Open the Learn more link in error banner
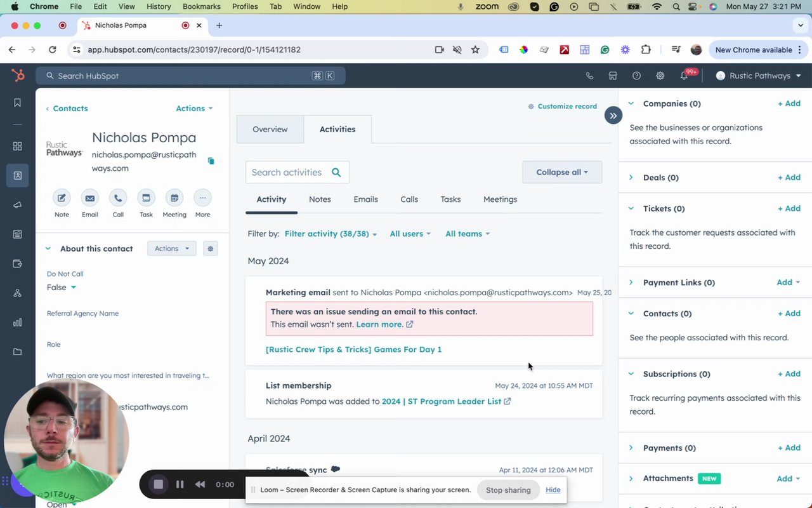 tap(384, 324)
